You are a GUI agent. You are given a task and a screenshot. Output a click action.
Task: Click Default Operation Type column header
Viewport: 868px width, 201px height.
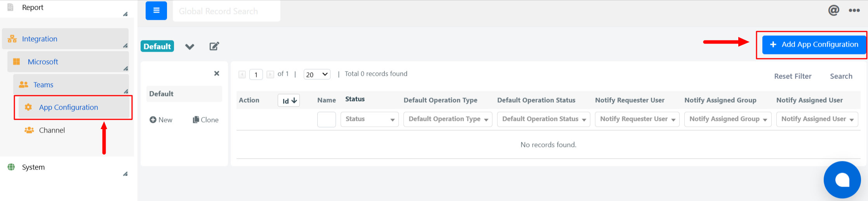coord(440,100)
